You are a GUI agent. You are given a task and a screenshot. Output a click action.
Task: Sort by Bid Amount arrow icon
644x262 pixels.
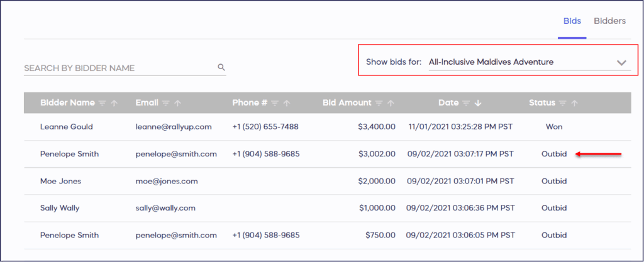[x=391, y=103]
